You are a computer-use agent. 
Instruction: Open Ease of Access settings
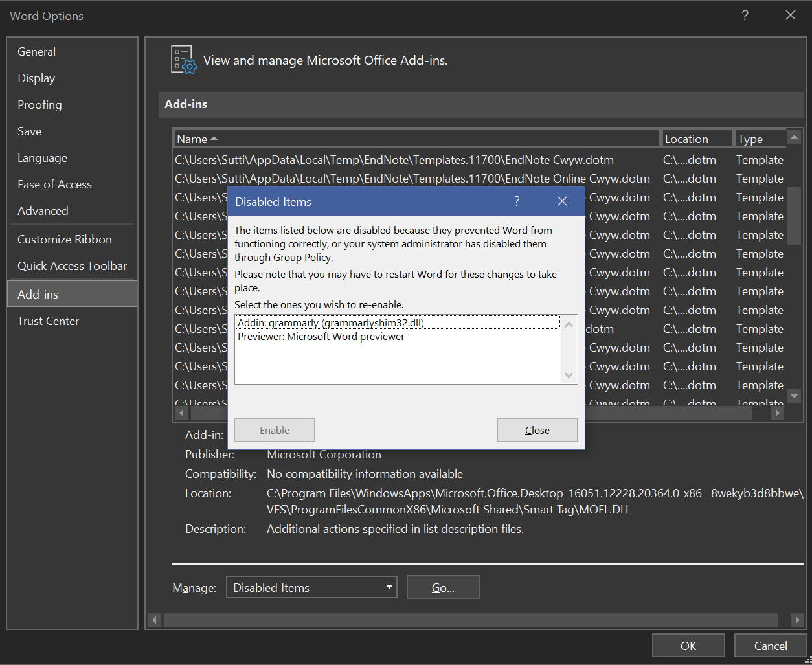72,185
